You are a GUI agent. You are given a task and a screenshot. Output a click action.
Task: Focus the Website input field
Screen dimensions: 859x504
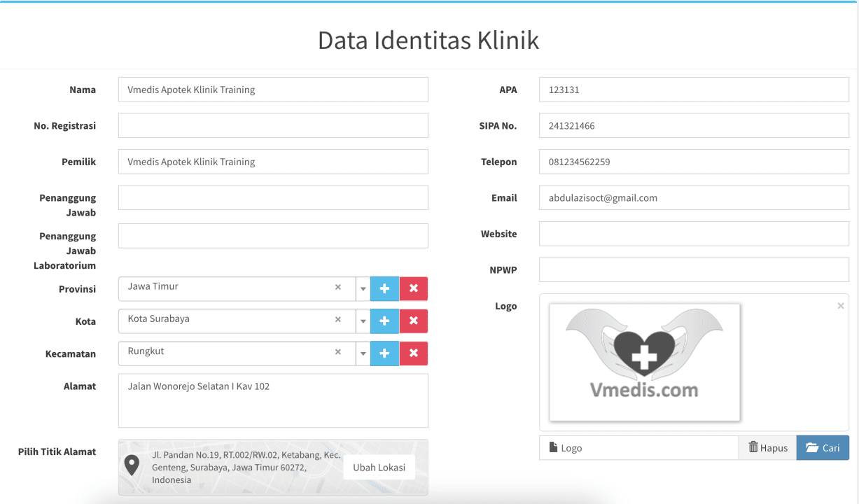point(694,234)
